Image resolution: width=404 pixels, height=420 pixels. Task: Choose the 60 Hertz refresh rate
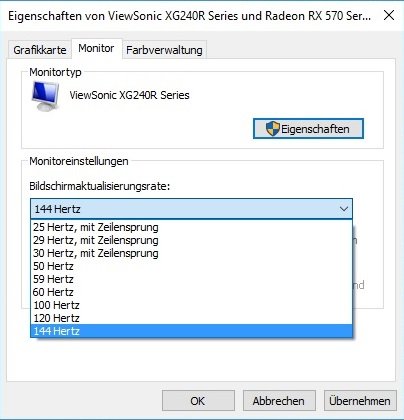pos(191,292)
